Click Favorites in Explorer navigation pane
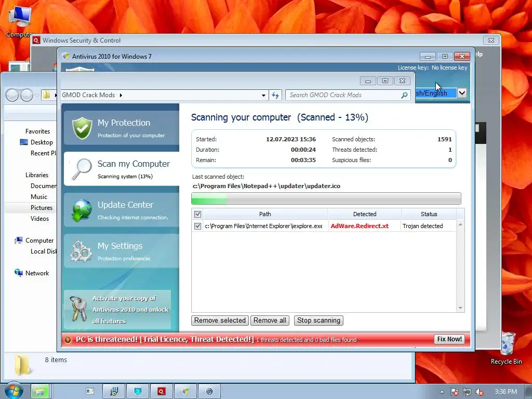This screenshot has height=399, width=532. 37,131
